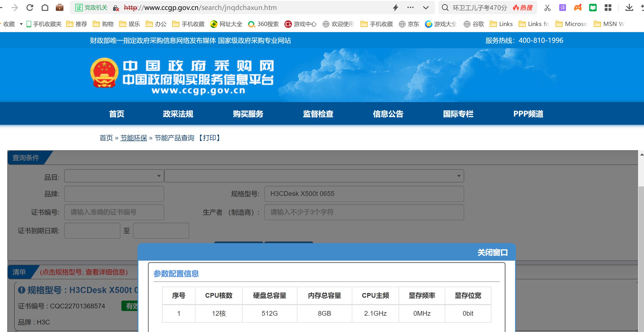Open the 游戏大全 bookmark
Screen dimensions: 644x332
click(441, 24)
